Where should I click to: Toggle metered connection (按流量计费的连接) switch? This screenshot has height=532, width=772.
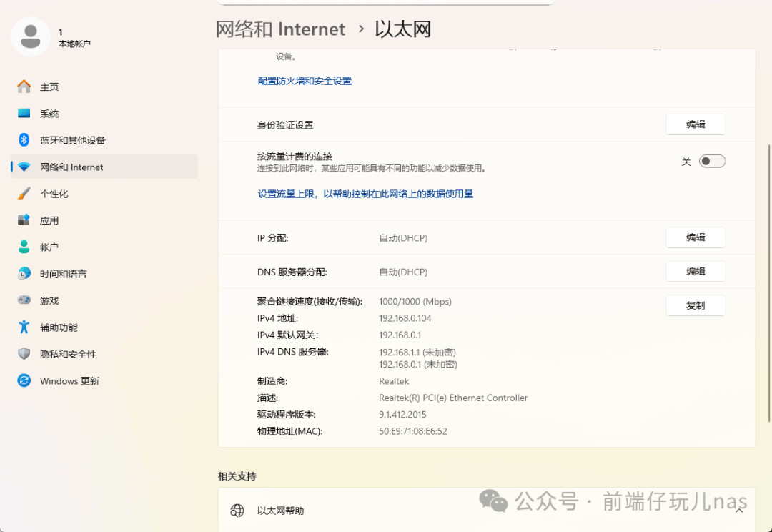[x=712, y=162]
